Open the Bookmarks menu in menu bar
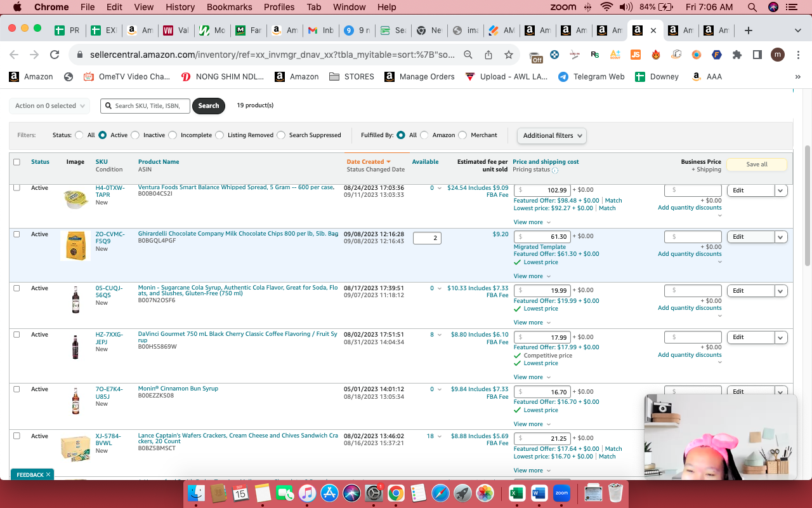 point(230,7)
